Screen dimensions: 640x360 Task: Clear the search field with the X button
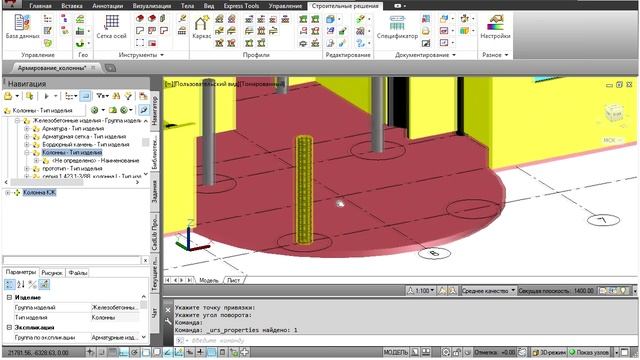[145, 260]
